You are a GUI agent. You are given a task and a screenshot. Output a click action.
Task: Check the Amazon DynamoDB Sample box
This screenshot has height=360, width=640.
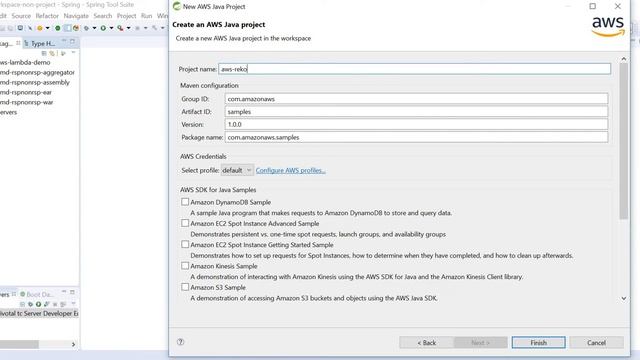(185, 202)
